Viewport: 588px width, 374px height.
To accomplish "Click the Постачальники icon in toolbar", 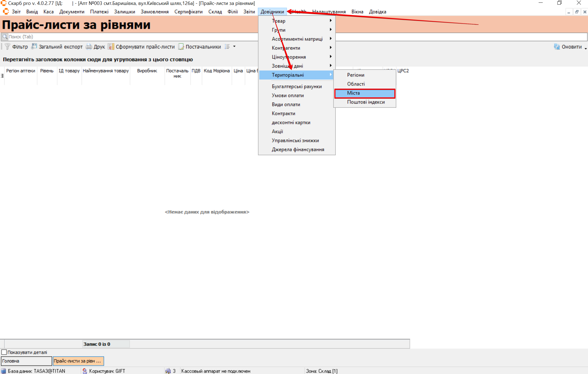I will pyautogui.click(x=181, y=47).
